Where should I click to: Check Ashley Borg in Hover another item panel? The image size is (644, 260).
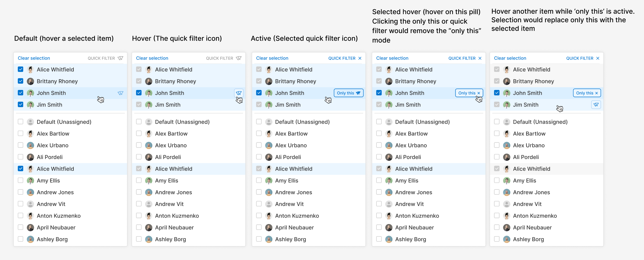[497, 239]
